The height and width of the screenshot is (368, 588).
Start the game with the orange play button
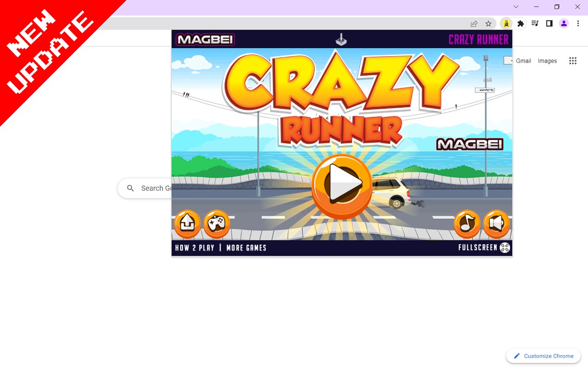pyautogui.click(x=342, y=186)
